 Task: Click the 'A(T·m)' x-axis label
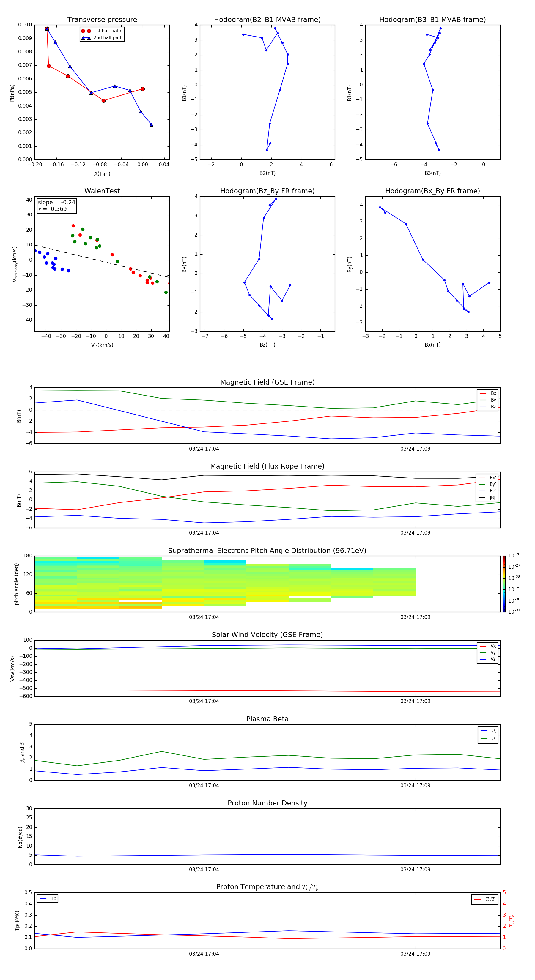click(x=102, y=173)
